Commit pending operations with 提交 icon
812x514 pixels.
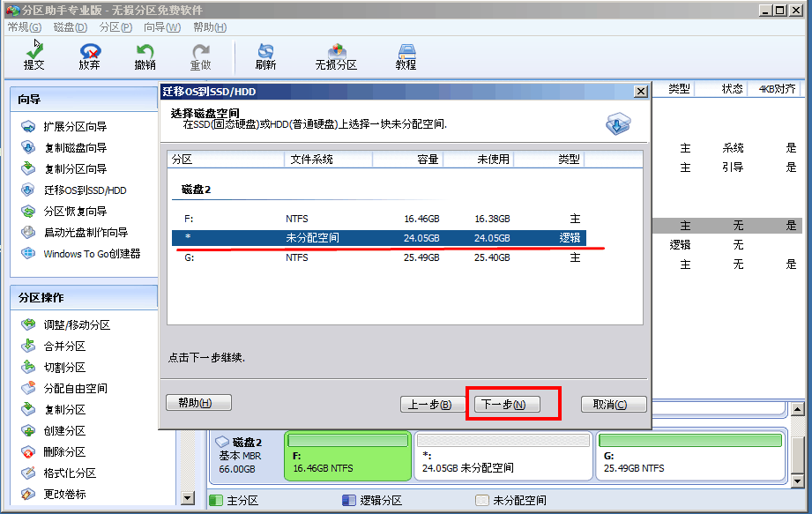point(34,55)
